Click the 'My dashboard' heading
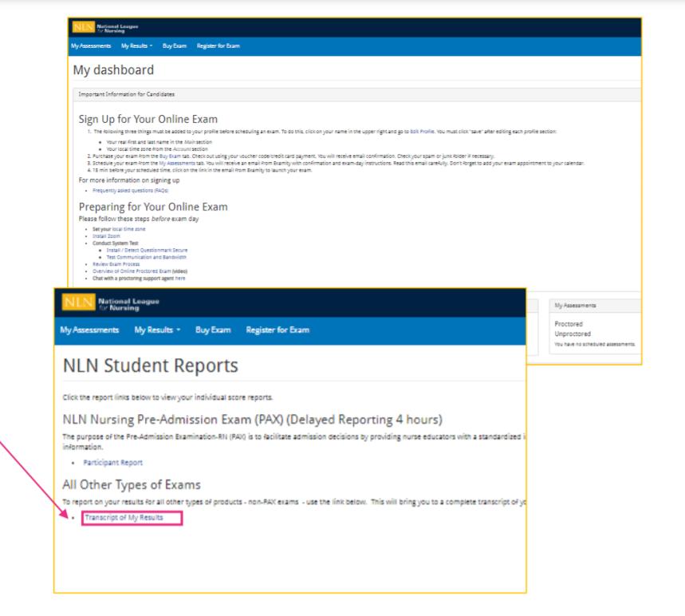Viewport: 685px width, 616px height. click(x=113, y=70)
